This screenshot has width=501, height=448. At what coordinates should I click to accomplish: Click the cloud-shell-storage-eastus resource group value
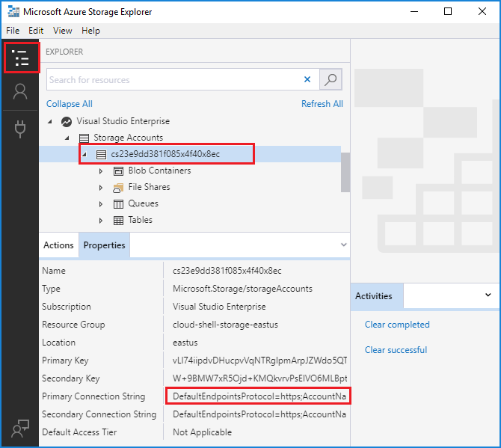click(x=225, y=325)
